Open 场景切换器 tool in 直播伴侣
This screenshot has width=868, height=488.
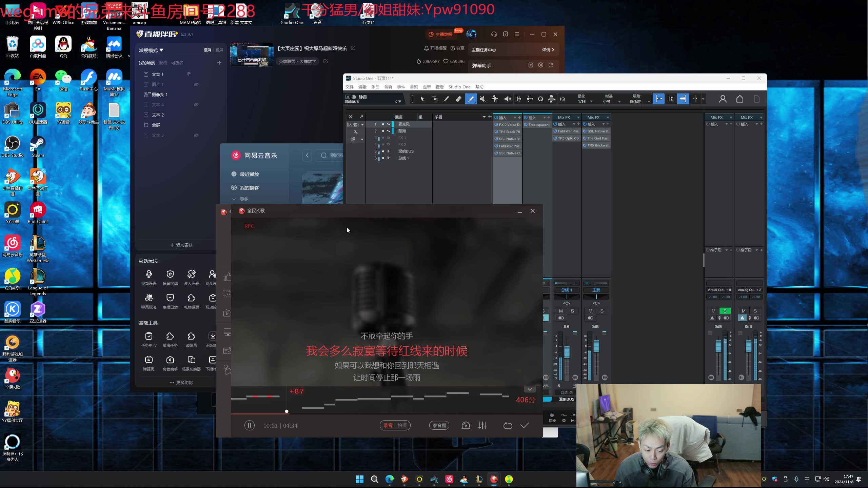click(192, 363)
